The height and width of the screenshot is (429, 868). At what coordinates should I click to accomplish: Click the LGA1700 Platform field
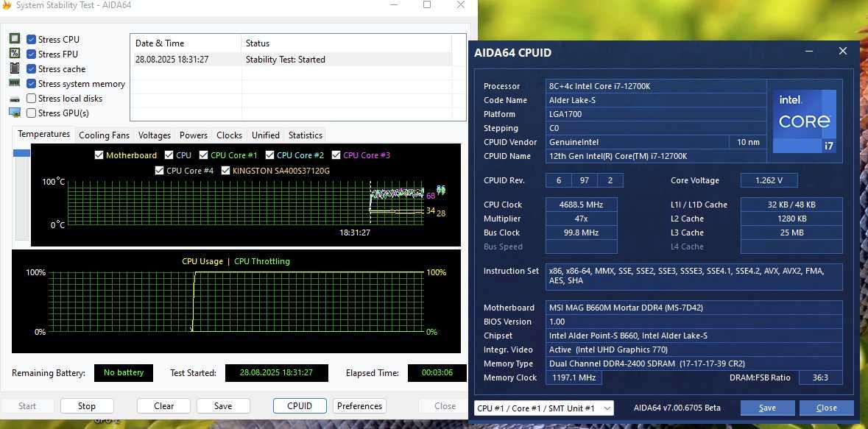pyautogui.click(x=655, y=114)
